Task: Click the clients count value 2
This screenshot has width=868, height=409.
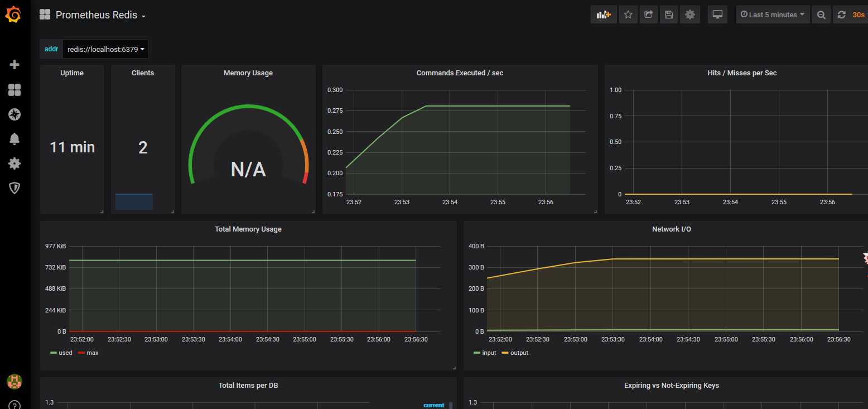Action: click(x=143, y=147)
